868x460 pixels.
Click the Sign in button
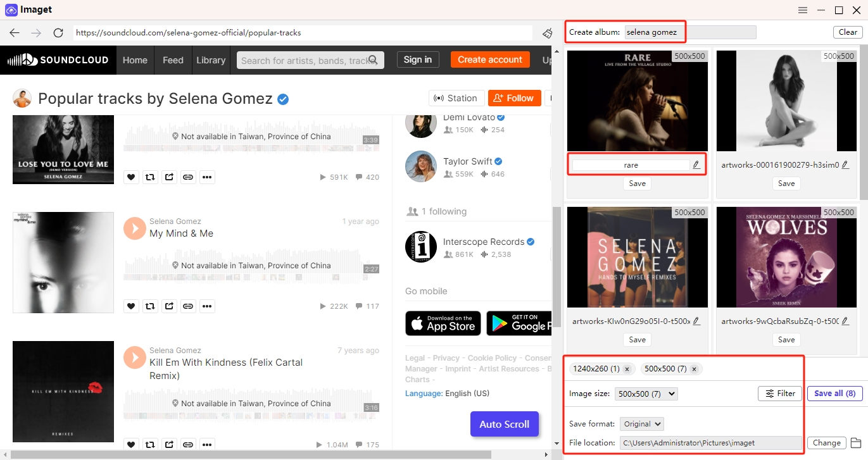(x=418, y=59)
